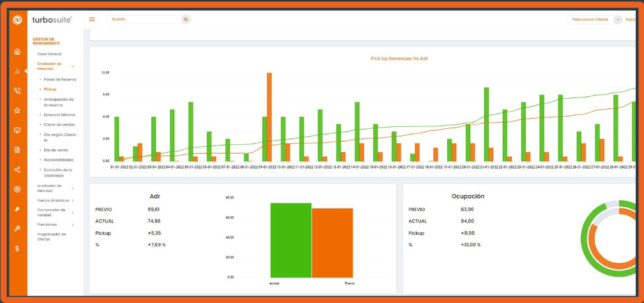Viewport: 644px width, 303px height.
Task: Open the Seleccionar Cliente dropdown
Action: click(594, 20)
